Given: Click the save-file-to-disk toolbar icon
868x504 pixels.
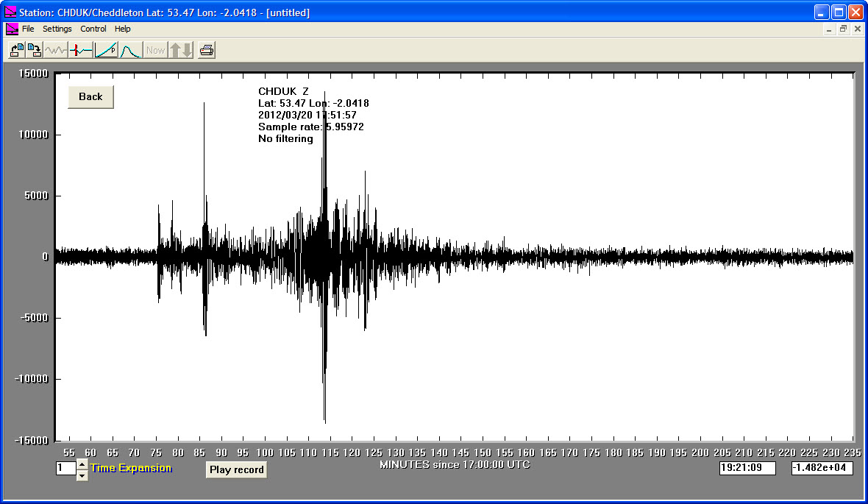Looking at the screenshot, I should click(x=35, y=50).
